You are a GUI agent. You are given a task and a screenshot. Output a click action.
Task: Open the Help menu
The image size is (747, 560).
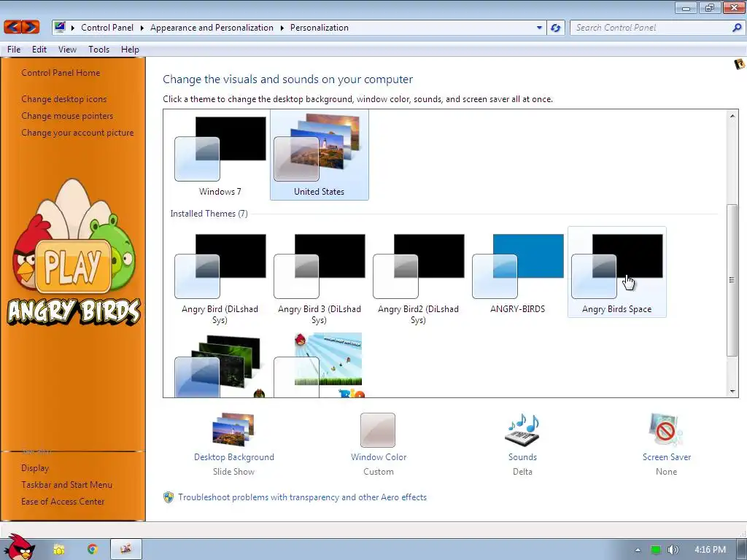point(130,50)
